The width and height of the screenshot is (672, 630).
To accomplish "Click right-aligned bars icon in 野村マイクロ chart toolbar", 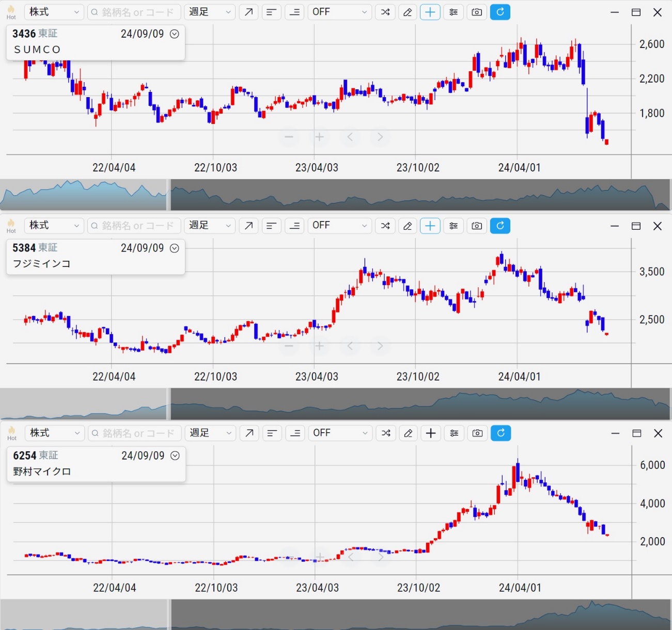I will pyautogui.click(x=295, y=433).
